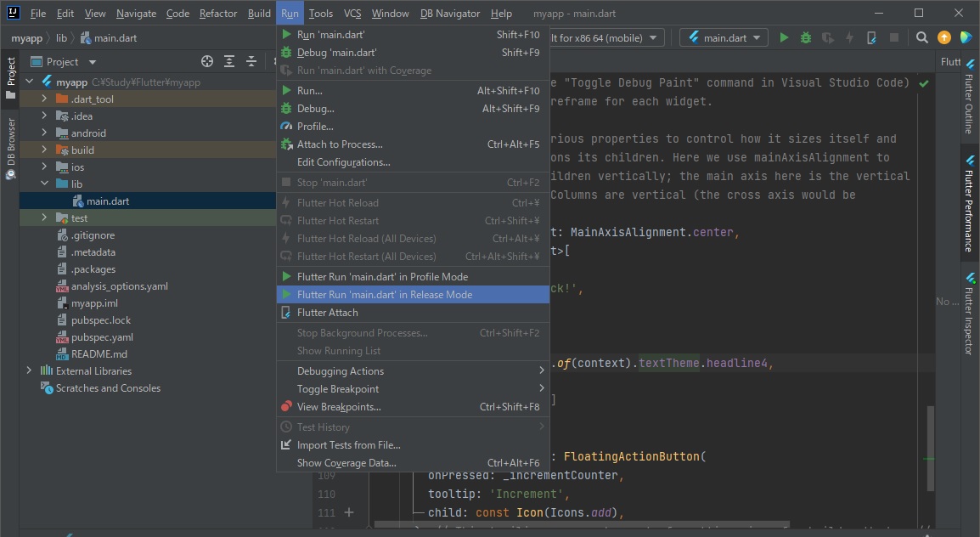
Task: Click the Stop square toolbar icon
Action: tap(893, 37)
